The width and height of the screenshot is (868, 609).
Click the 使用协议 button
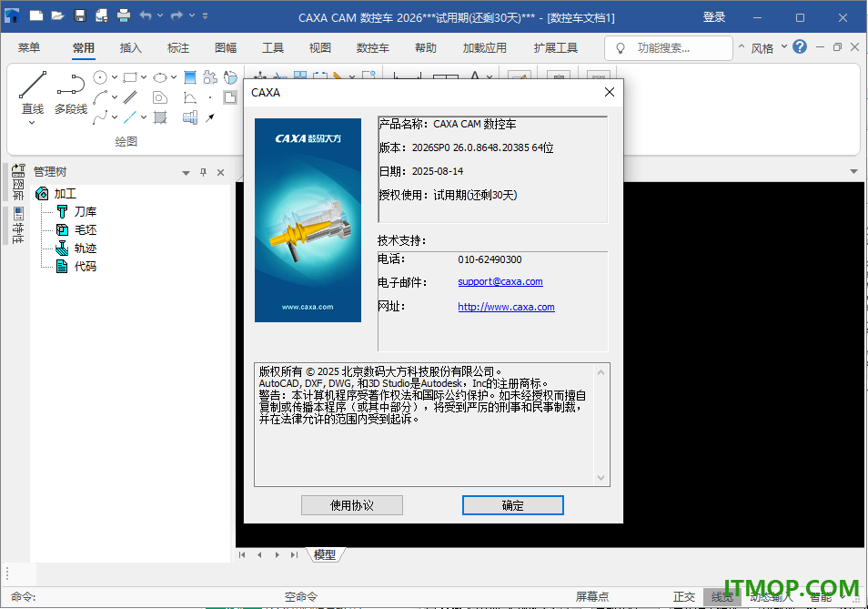pos(352,505)
